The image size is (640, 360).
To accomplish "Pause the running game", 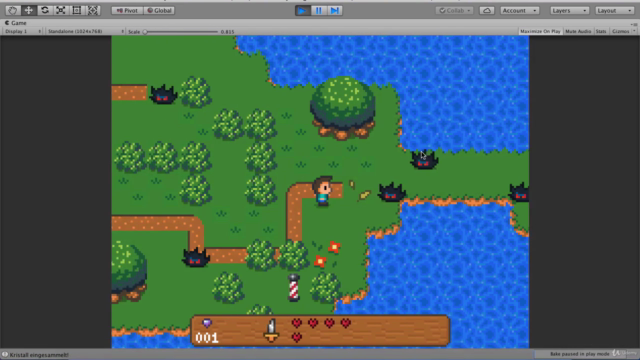I will [x=319, y=11].
